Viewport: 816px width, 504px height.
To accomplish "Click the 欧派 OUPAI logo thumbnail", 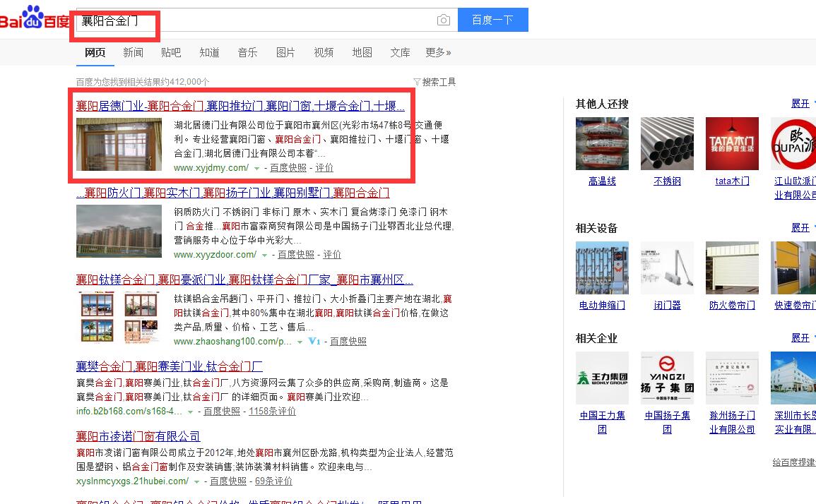I will click(x=793, y=143).
